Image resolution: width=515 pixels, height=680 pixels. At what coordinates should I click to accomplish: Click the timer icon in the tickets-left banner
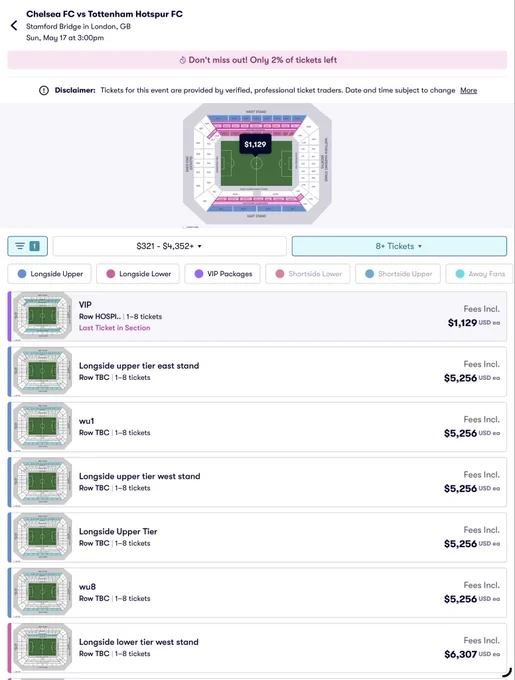[x=183, y=60]
